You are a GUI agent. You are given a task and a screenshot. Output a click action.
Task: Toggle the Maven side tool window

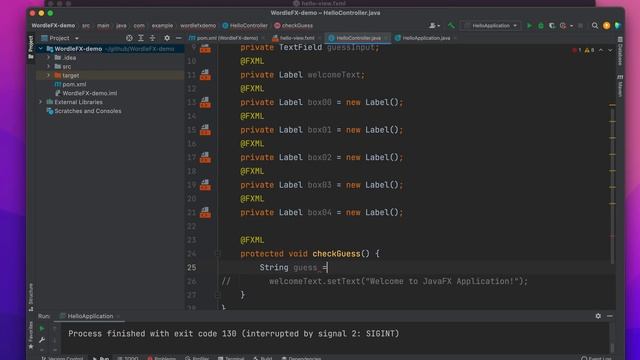click(x=620, y=86)
